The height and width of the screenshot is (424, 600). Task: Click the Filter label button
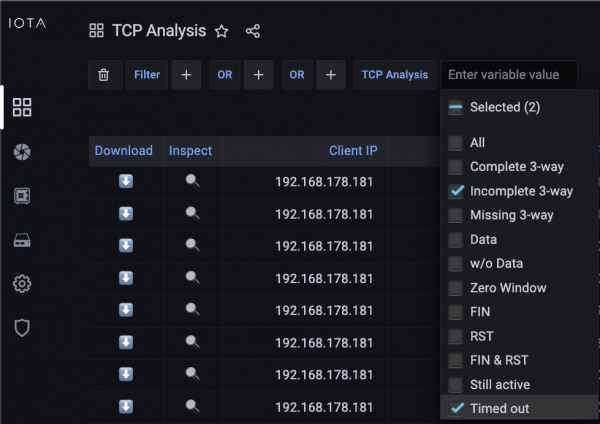click(x=147, y=75)
